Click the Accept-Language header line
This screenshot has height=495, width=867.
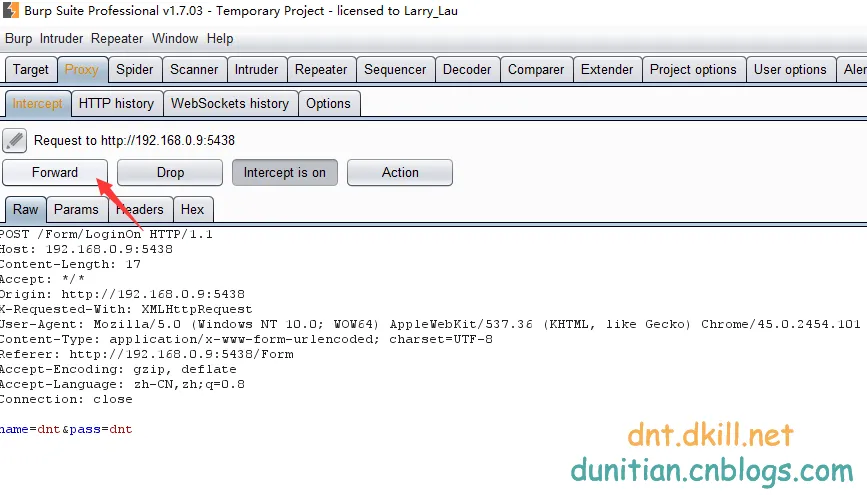coord(122,384)
